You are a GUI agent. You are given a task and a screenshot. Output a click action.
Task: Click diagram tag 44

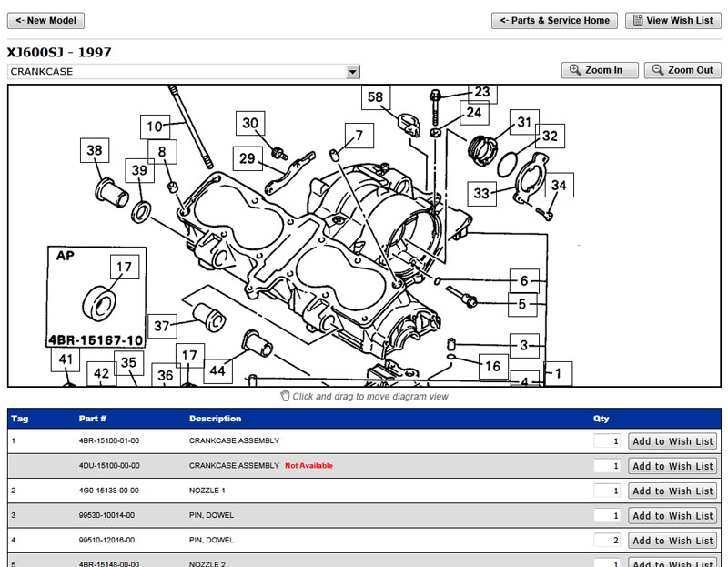pyautogui.click(x=217, y=370)
